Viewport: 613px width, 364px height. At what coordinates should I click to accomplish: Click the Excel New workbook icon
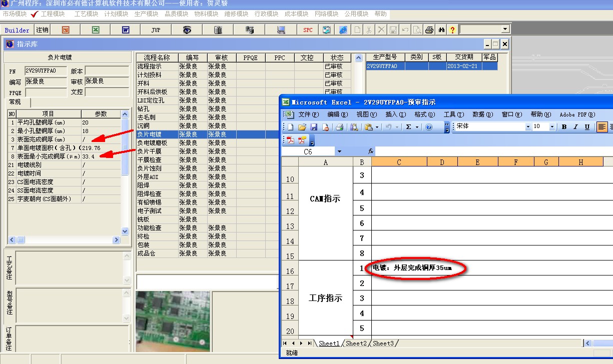point(291,127)
